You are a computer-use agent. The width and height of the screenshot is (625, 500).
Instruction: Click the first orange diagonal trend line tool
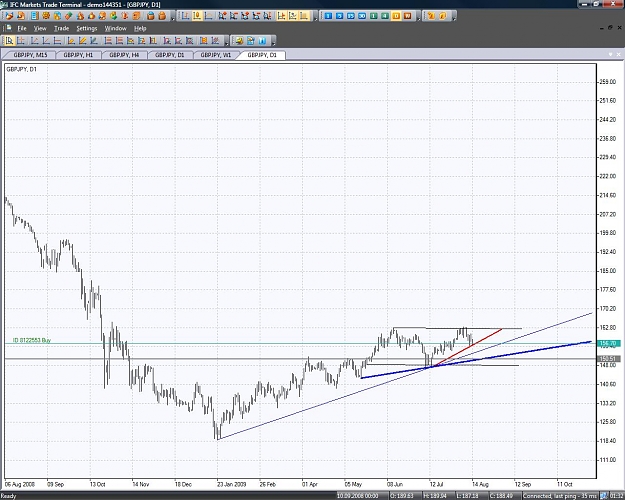71,41
